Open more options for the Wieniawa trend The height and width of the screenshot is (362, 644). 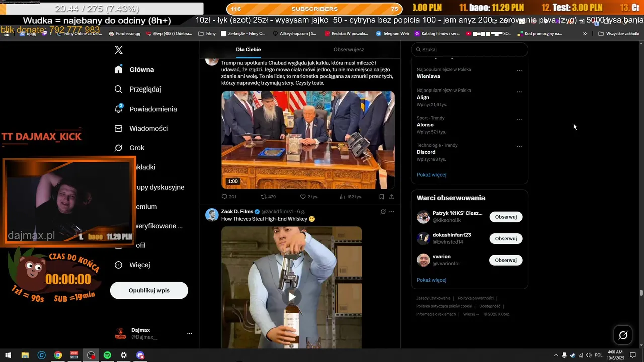[519, 71]
